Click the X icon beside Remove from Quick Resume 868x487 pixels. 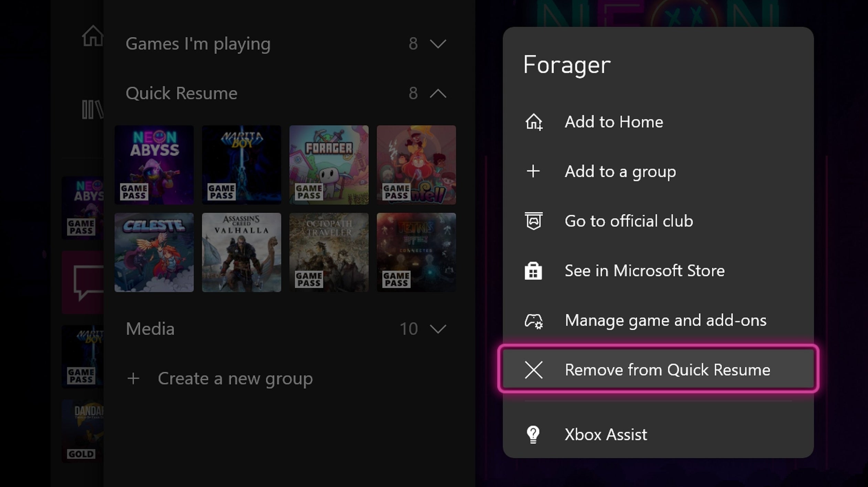(534, 370)
